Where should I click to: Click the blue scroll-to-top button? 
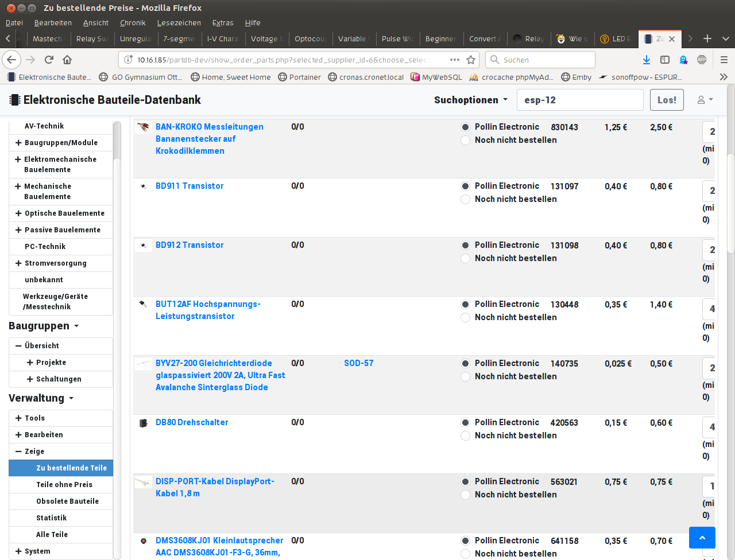[702, 538]
